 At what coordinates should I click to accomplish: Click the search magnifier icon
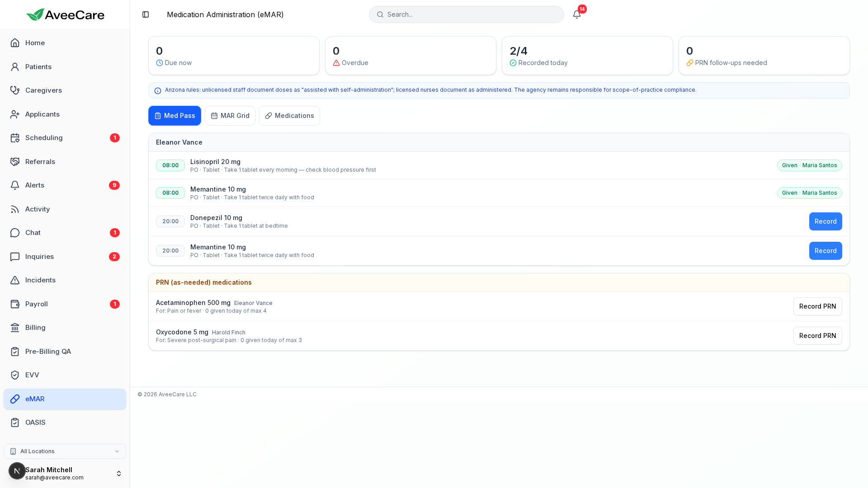[380, 14]
